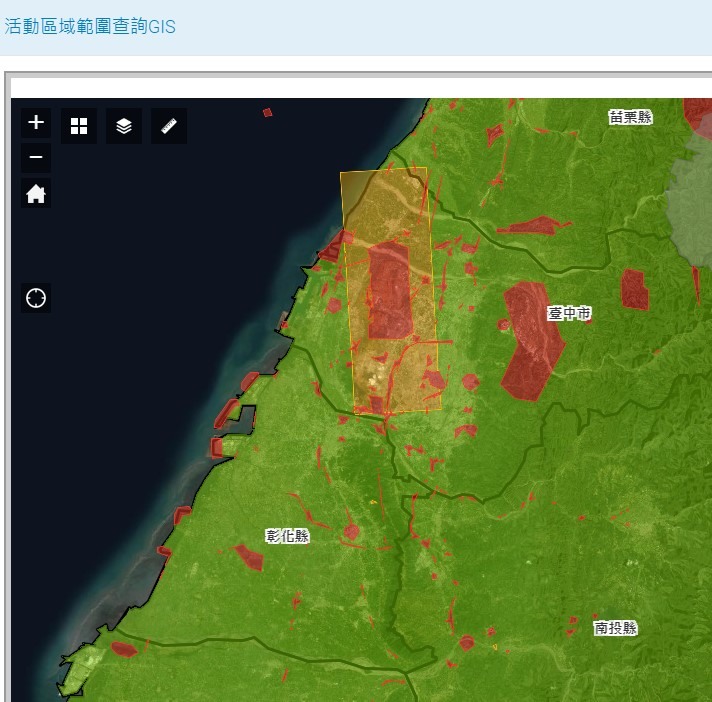Select the red zone inside yellow rectangle
The width and height of the screenshot is (712, 702).
390,291
